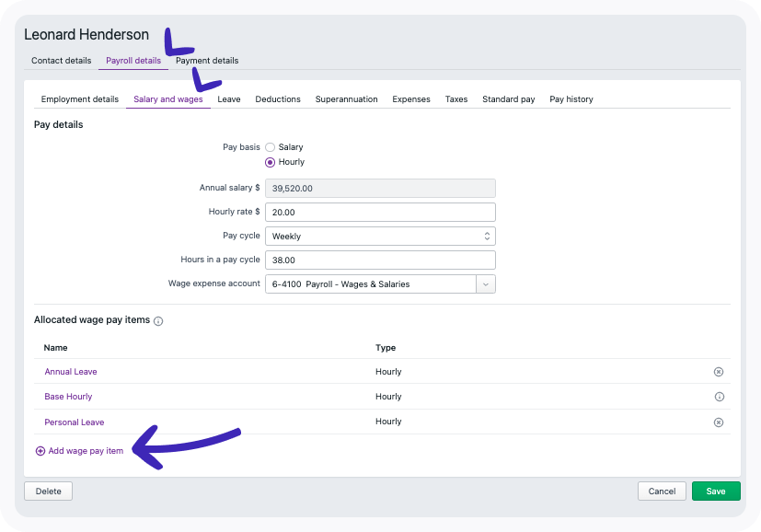The width and height of the screenshot is (761, 532).
Task: Remove the Annual Leave pay item
Action: tap(719, 372)
